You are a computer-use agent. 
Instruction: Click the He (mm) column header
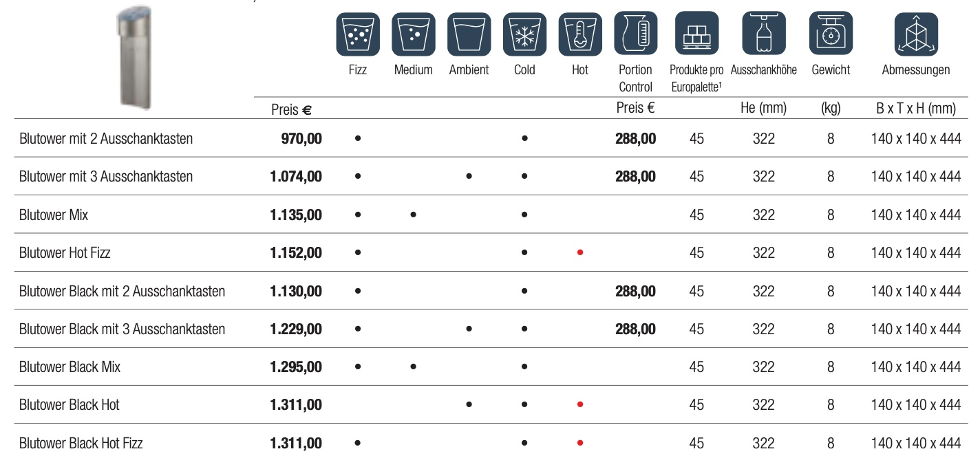(764, 108)
